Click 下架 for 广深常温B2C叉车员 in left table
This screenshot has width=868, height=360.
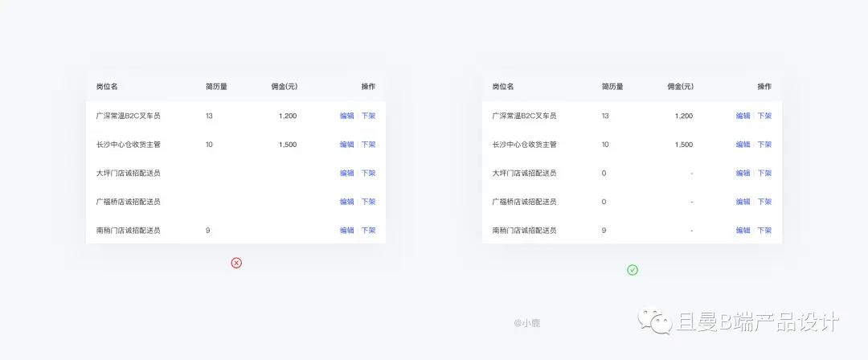[369, 116]
